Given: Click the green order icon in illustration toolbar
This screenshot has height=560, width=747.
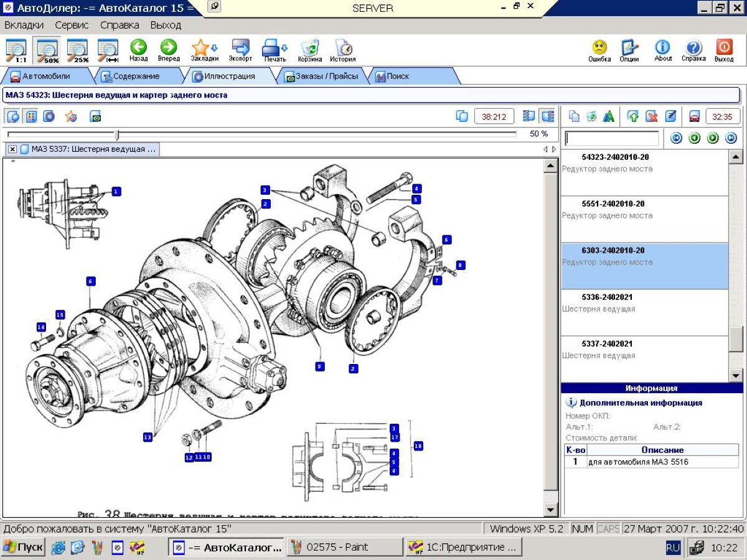Looking at the screenshot, I should tap(95, 116).
